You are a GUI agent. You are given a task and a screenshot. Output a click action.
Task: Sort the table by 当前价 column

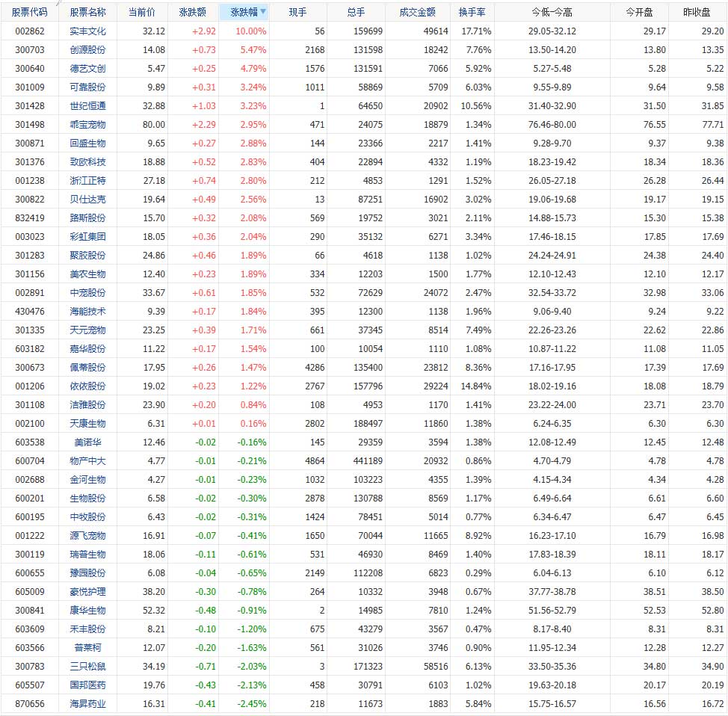point(142,12)
